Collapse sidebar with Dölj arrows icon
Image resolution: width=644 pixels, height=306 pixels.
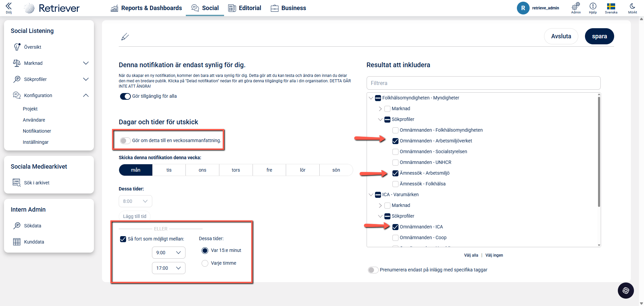pyautogui.click(x=9, y=6)
